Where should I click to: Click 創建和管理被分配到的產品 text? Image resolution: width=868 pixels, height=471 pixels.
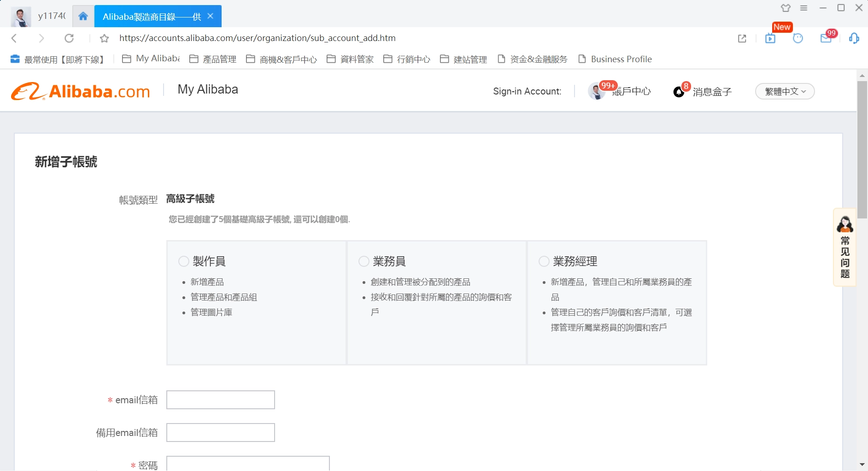(421, 282)
